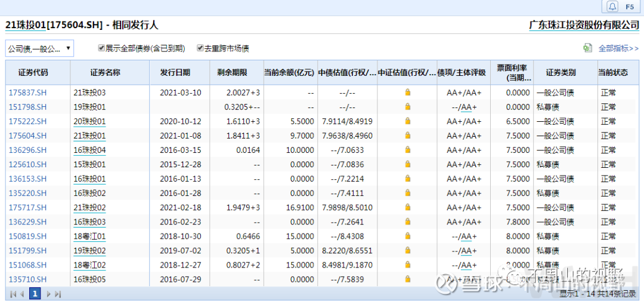The image size is (644, 304).
Task: Open bond code 135710.SH
Action: coord(27,280)
